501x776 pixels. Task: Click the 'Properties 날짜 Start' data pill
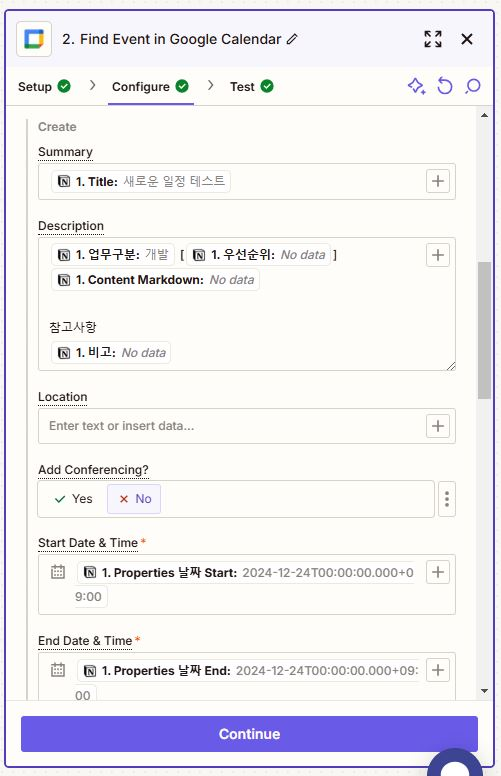[x=246, y=573]
